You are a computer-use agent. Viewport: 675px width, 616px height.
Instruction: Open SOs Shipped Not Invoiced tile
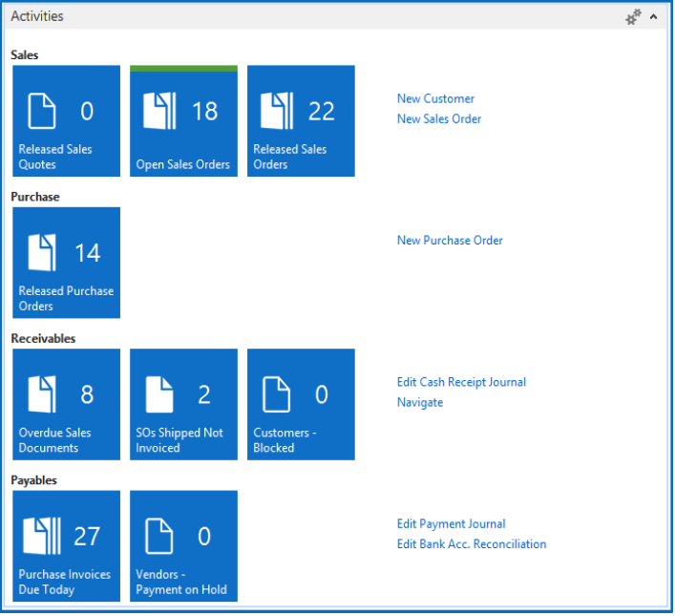tap(183, 404)
